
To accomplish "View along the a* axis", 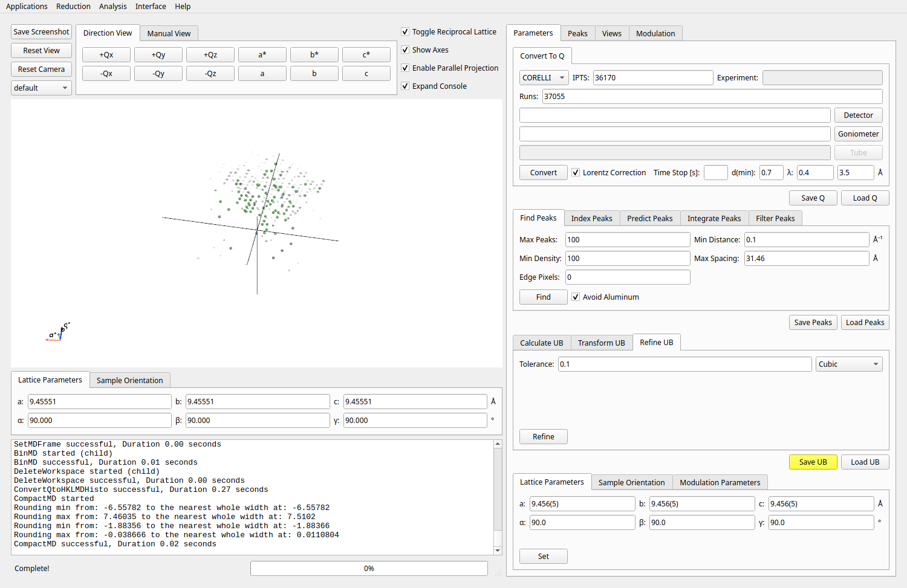I will pos(262,54).
